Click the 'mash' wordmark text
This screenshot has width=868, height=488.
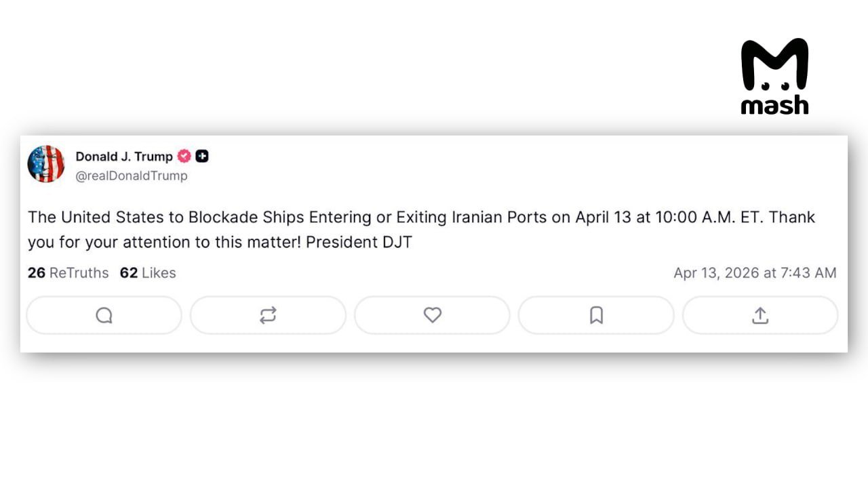pos(774,104)
